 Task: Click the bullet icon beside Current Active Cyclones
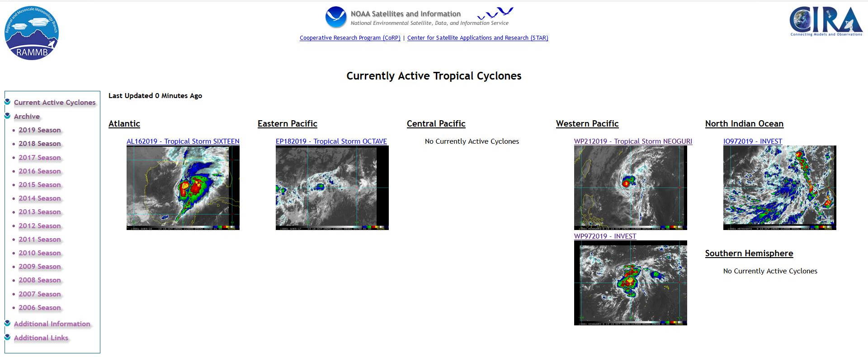[x=8, y=102]
